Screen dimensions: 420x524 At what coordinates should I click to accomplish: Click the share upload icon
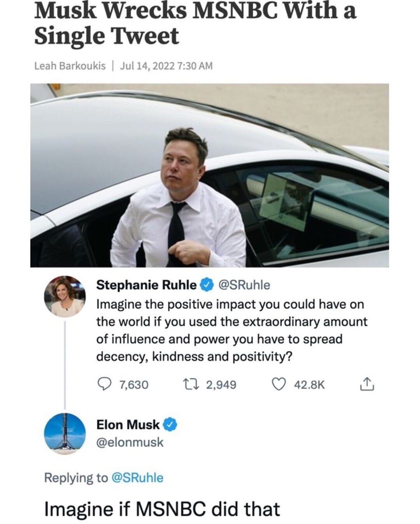pos(367,384)
